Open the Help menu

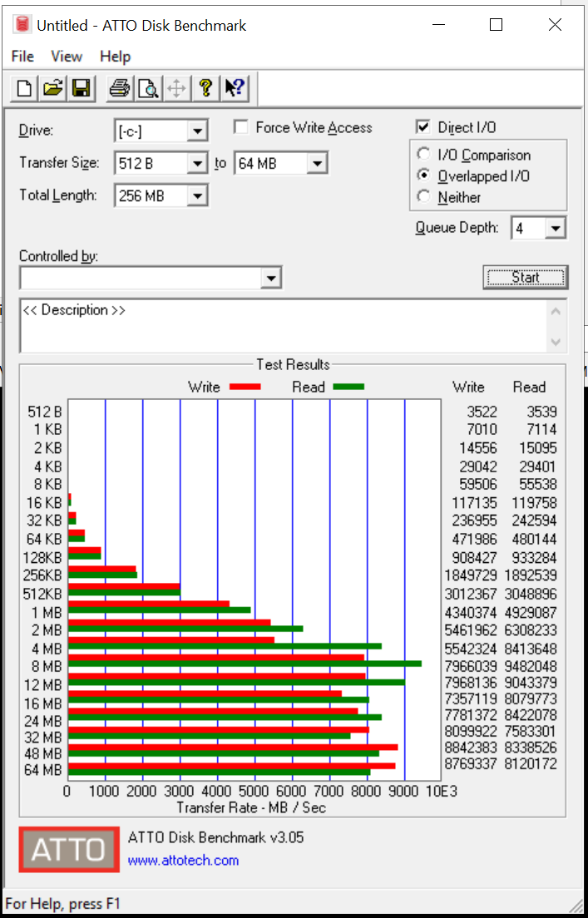tap(115, 57)
